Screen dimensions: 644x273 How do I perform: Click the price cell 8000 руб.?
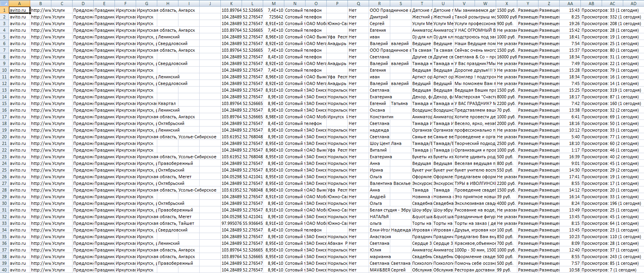click(506, 97)
